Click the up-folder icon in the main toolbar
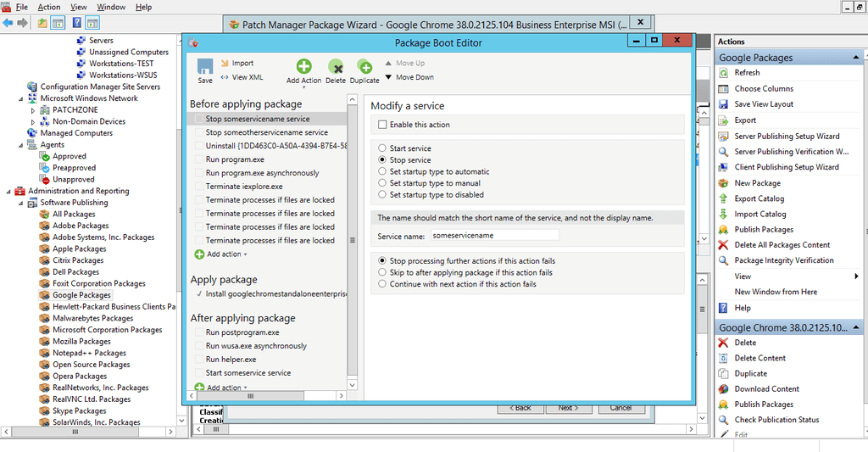 click(42, 23)
